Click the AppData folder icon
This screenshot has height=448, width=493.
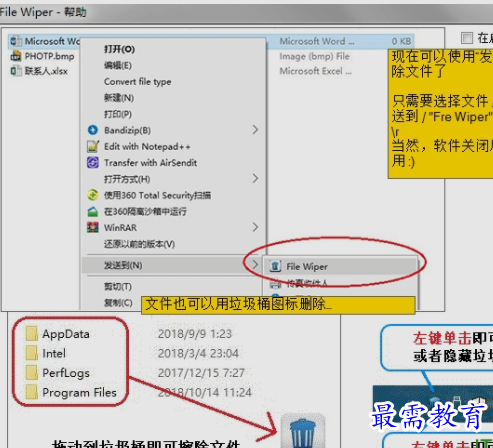32,334
